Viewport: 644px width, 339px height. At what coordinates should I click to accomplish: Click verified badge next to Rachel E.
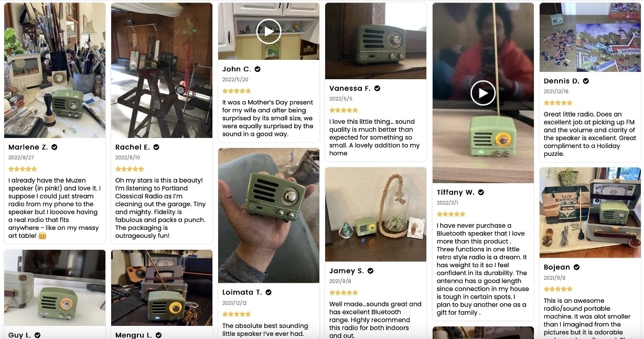point(156,147)
